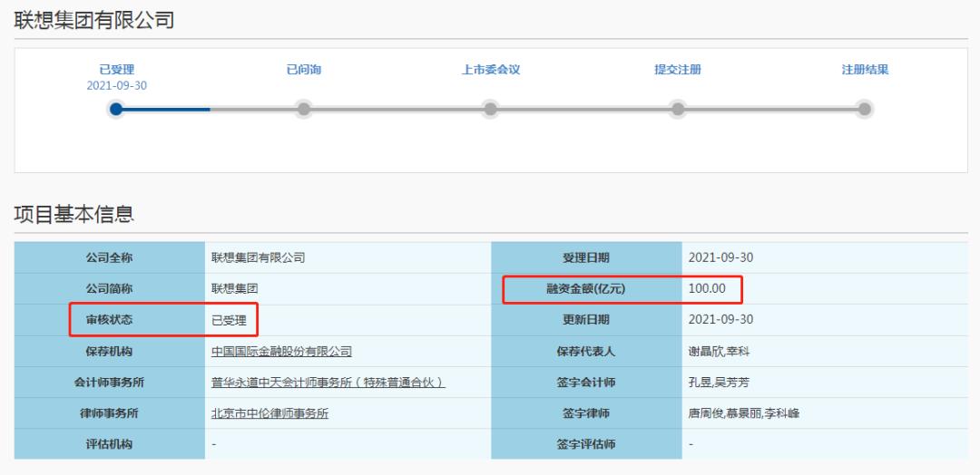Click the 更新日期 label cell

[586, 320]
